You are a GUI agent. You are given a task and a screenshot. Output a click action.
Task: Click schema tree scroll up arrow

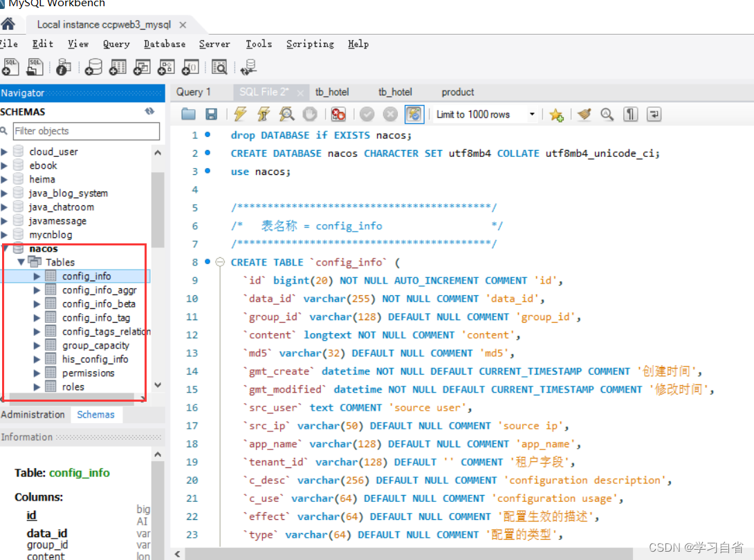click(x=158, y=153)
